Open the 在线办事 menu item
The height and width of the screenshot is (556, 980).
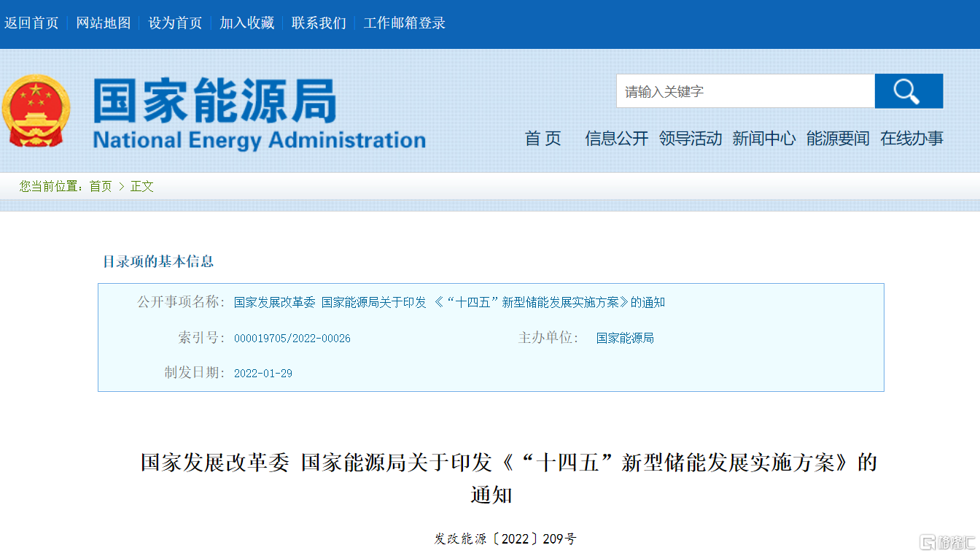click(x=911, y=139)
